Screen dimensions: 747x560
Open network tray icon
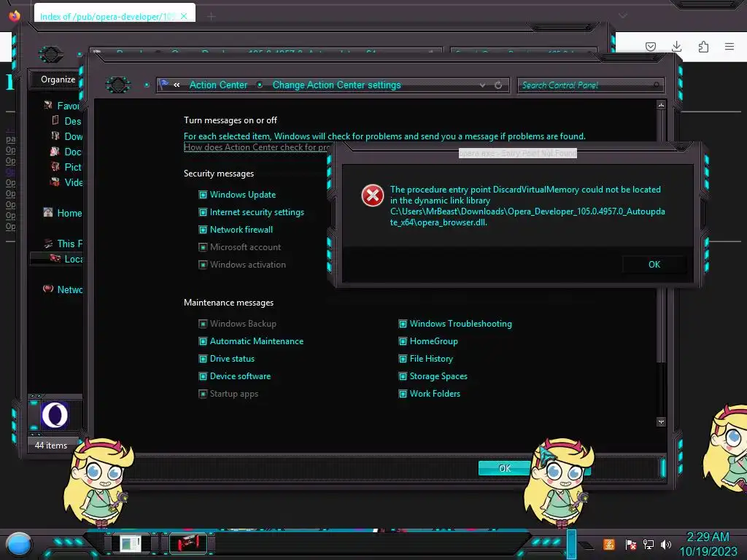click(x=649, y=544)
